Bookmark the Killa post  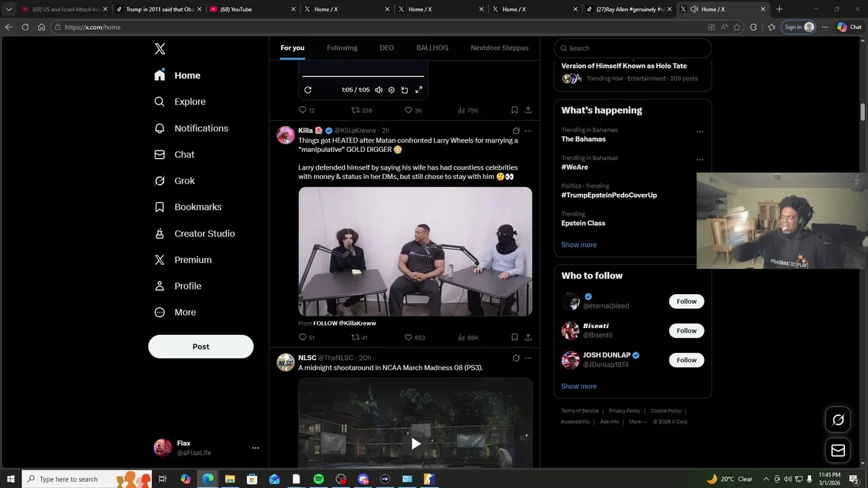(515, 338)
